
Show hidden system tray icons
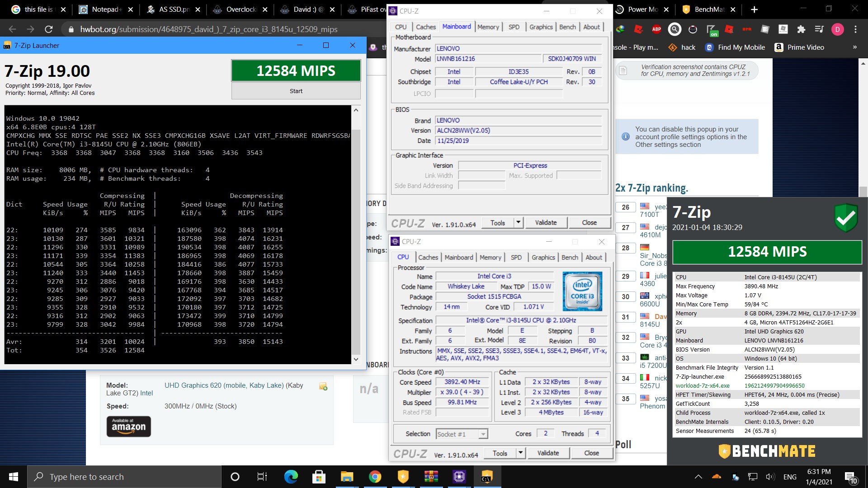point(698,477)
